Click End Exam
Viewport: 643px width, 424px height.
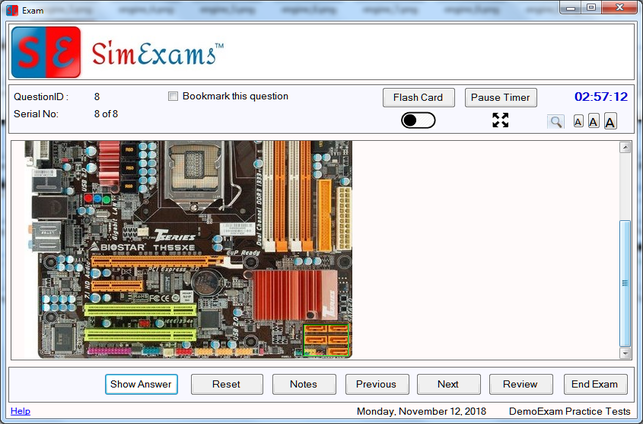595,384
